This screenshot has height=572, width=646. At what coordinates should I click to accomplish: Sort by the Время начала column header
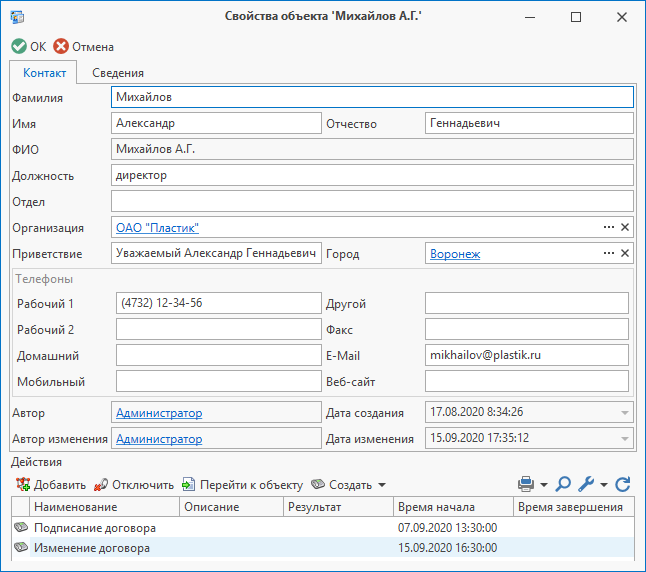453,506
